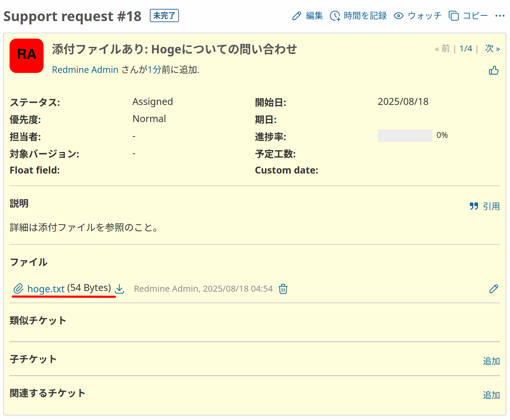
Task: Download hoge.txt via the download icon
Action: click(119, 289)
